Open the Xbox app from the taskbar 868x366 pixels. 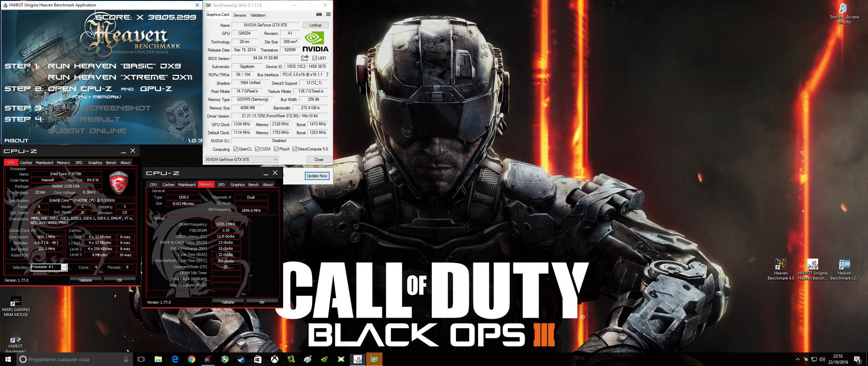pyautogui.click(x=274, y=359)
